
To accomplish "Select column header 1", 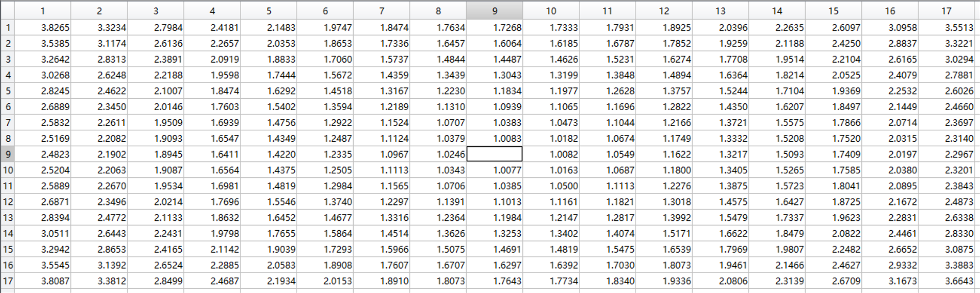I will click(x=43, y=11).
